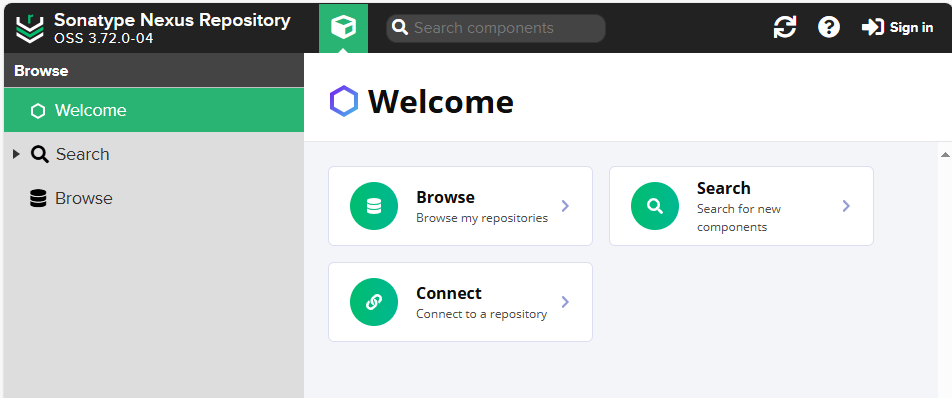Click the Sonatype Nexus Repository title text
This screenshot has height=398, width=952.
[x=172, y=20]
